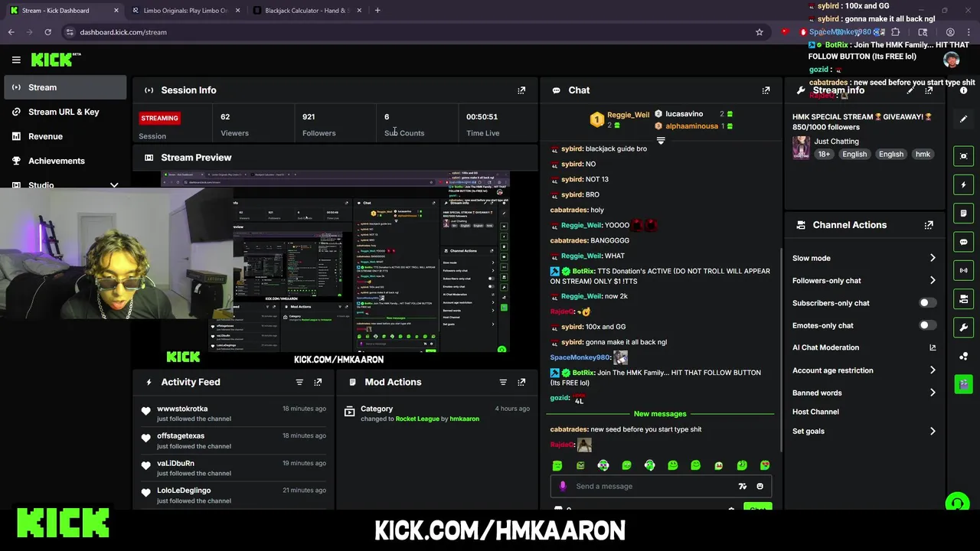Pop out the Activity Feed panel
This screenshot has height=551, width=980.
click(318, 382)
